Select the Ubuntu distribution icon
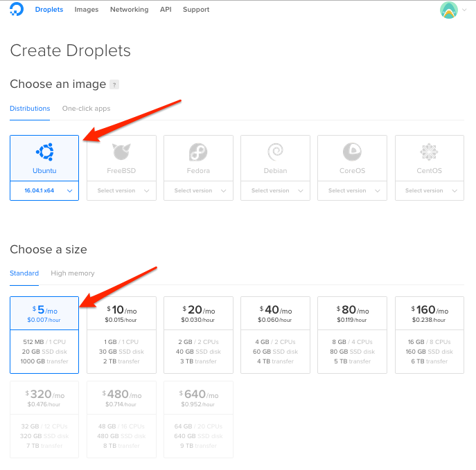Image resolution: width=476 pixels, height=470 pixels. (44, 152)
